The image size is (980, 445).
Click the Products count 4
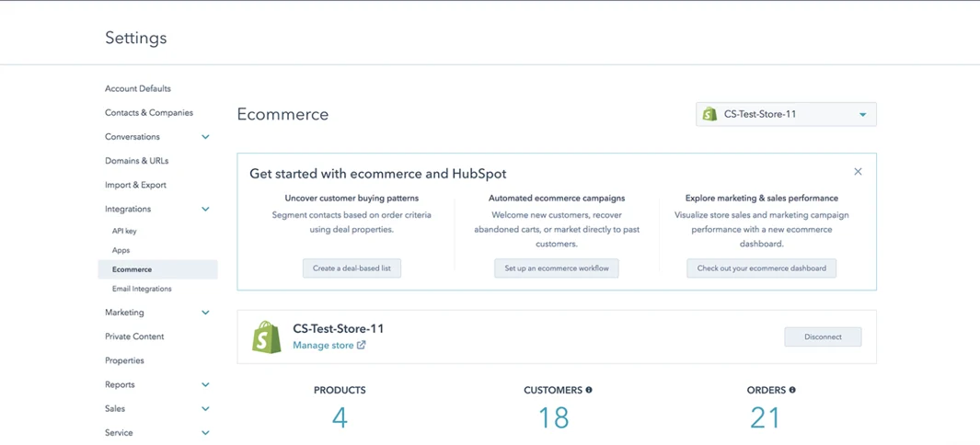point(340,418)
